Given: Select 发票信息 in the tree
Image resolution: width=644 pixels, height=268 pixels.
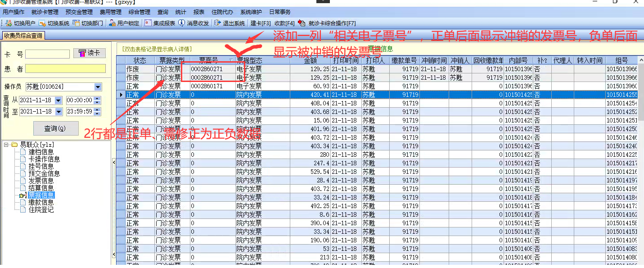Looking at the screenshot, I should 41,181.
